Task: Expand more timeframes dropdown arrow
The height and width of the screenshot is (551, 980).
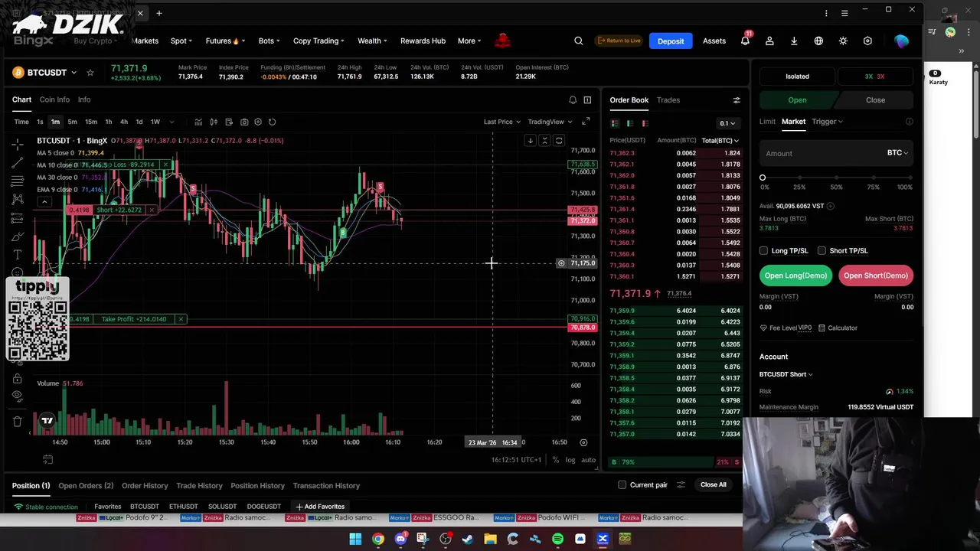Action: tap(171, 122)
